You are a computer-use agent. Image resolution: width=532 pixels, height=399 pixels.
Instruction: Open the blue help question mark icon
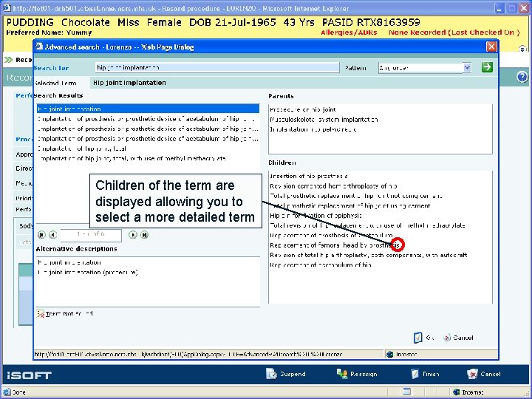(522, 77)
